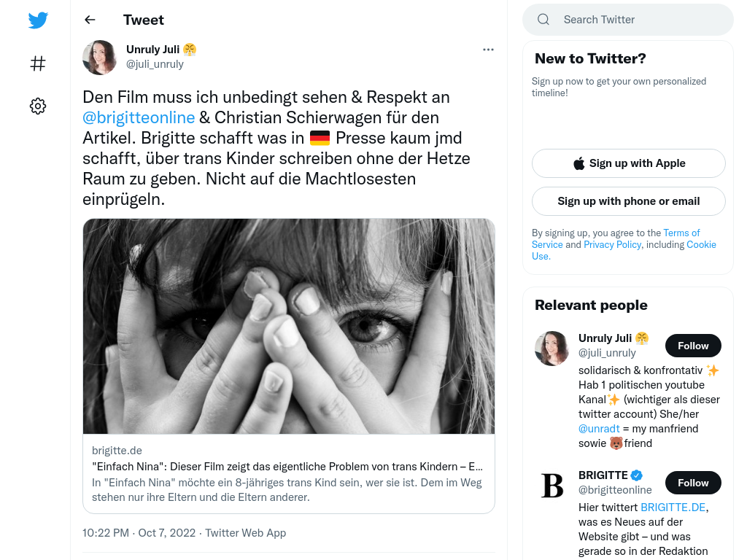The width and height of the screenshot is (747, 560).
Task: Click the Twitter bird logo
Action: (x=38, y=20)
